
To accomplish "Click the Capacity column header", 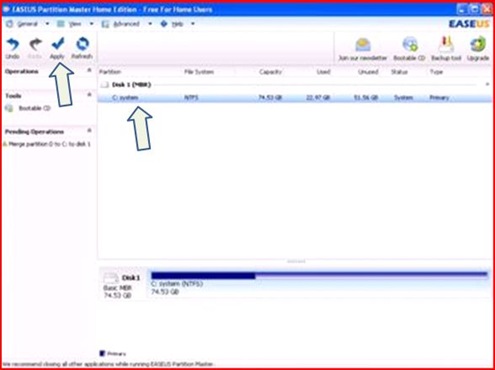I will [x=270, y=72].
